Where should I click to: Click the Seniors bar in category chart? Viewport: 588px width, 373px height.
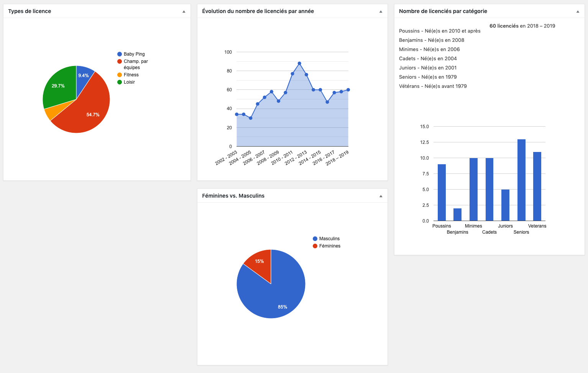click(521, 180)
